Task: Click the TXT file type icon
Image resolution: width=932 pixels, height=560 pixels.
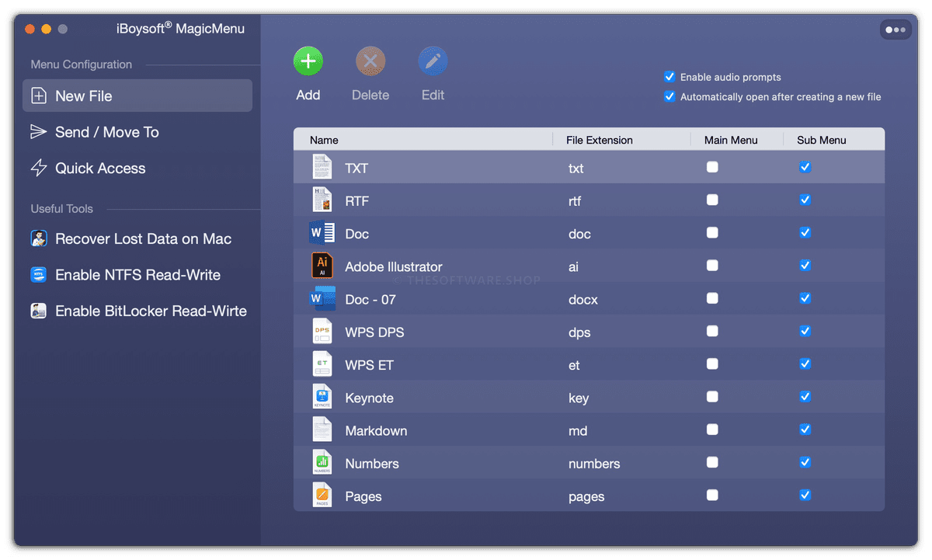Action: [x=322, y=168]
